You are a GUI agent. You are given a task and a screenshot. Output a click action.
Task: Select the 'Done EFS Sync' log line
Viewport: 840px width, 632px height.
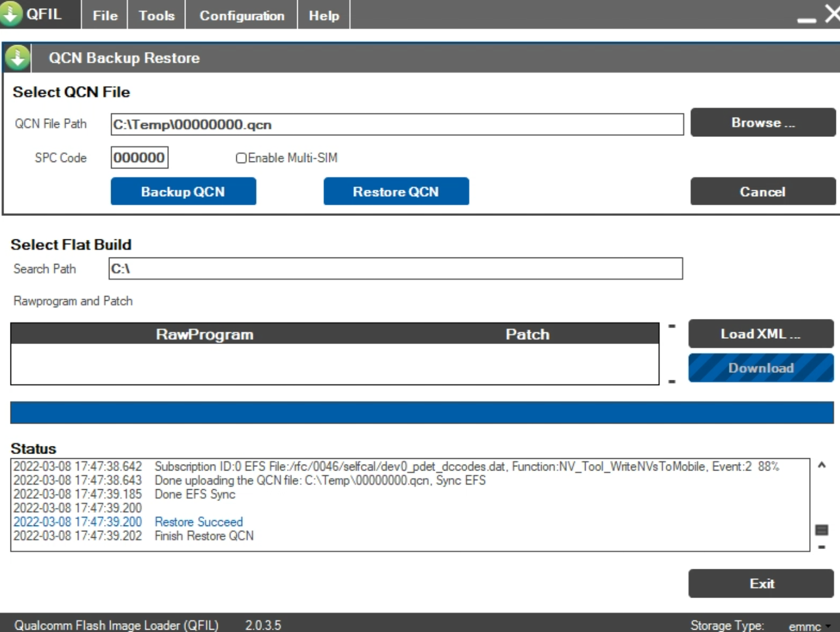pos(124,494)
